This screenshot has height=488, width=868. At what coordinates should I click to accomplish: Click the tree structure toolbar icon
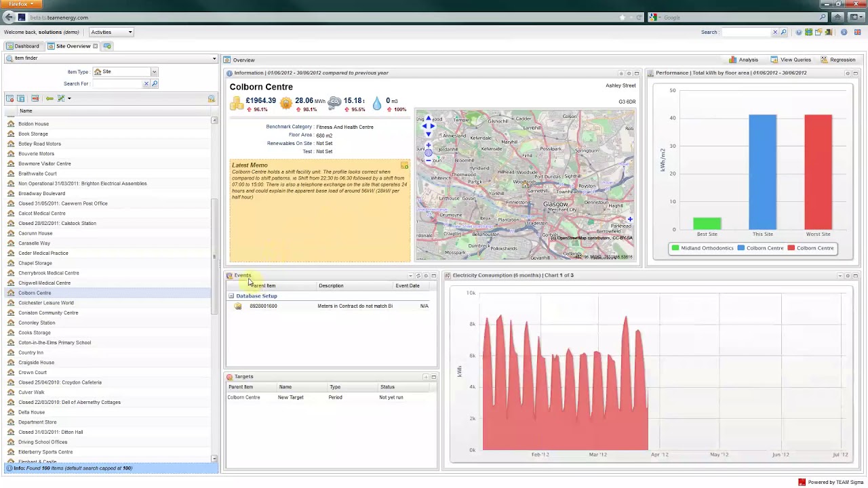(61, 98)
